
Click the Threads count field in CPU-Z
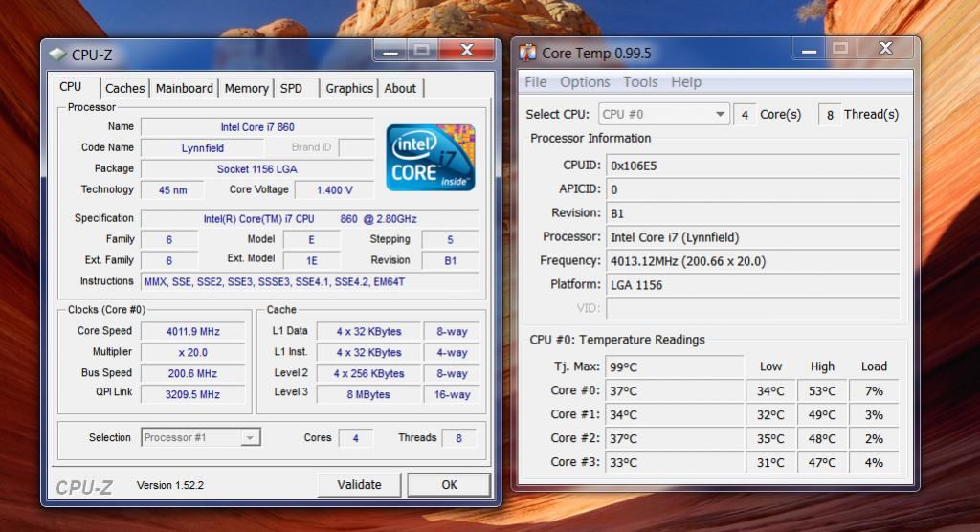point(458,438)
